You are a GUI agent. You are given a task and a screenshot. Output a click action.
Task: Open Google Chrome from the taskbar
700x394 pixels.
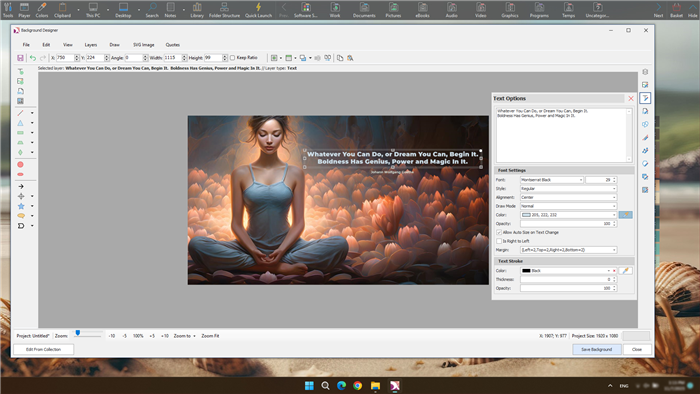pos(358,386)
